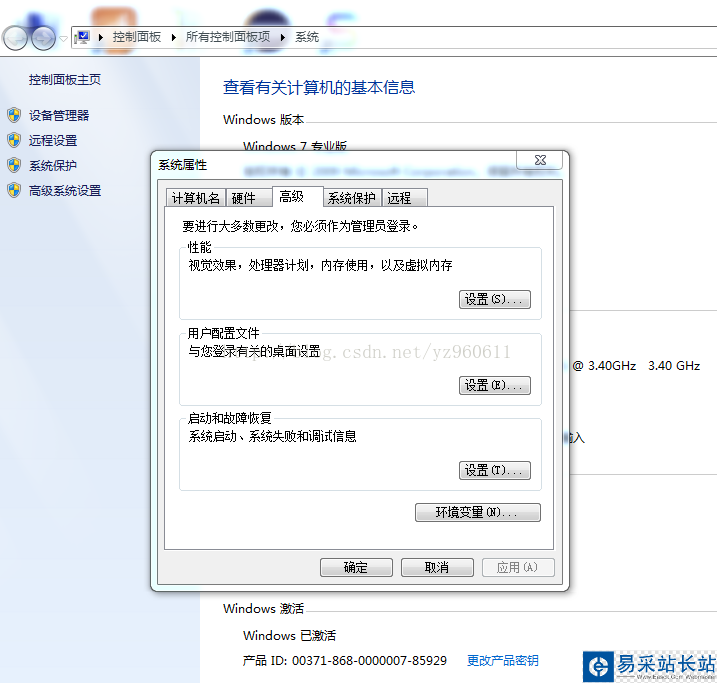Open 环境变量(N) button
The height and width of the screenshot is (683, 717).
(478, 512)
